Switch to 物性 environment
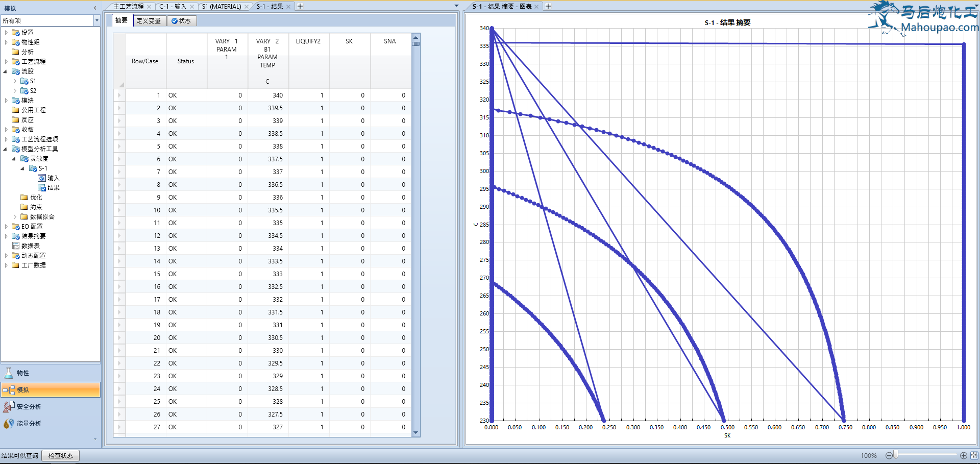This screenshot has height=464, width=980. (x=51, y=373)
